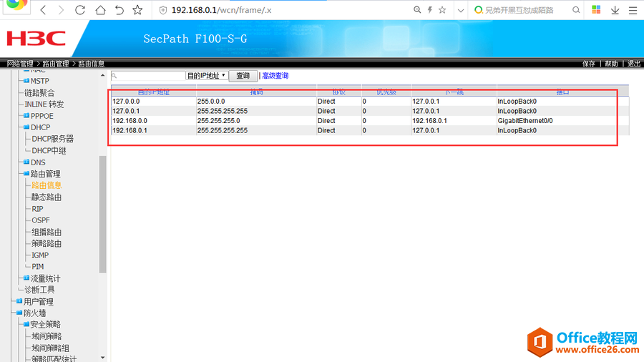Sort by 协议 column header
The height and width of the screenshot is (362, 644).
[x=339, y=92]
